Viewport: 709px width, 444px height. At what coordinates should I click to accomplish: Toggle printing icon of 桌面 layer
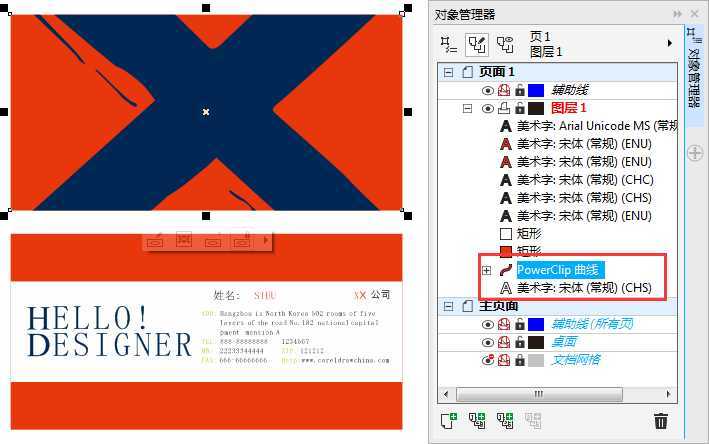click(x=504, y=342)
